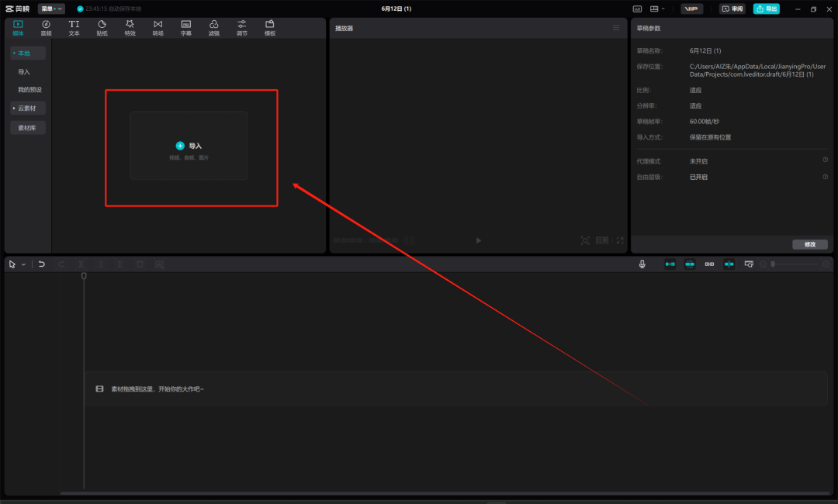Toggle auto snapping in timeline toolbar
838x504 pixels.
point(690,264)
